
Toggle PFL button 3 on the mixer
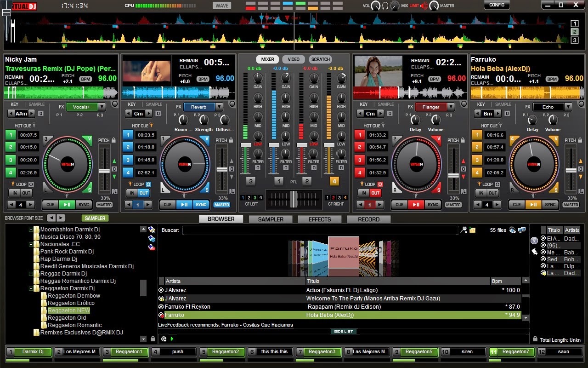(x=251, y=181)
